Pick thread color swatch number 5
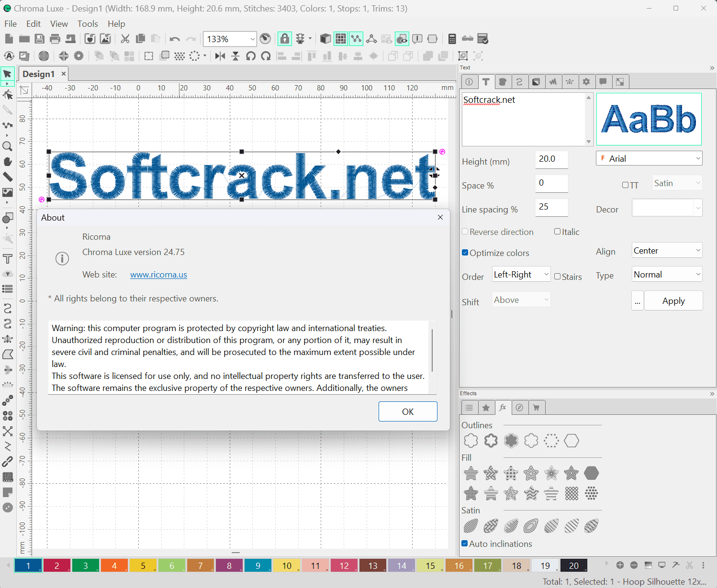Image resolution: width=717 pixels, height=588 pixels. coord(143,566)
